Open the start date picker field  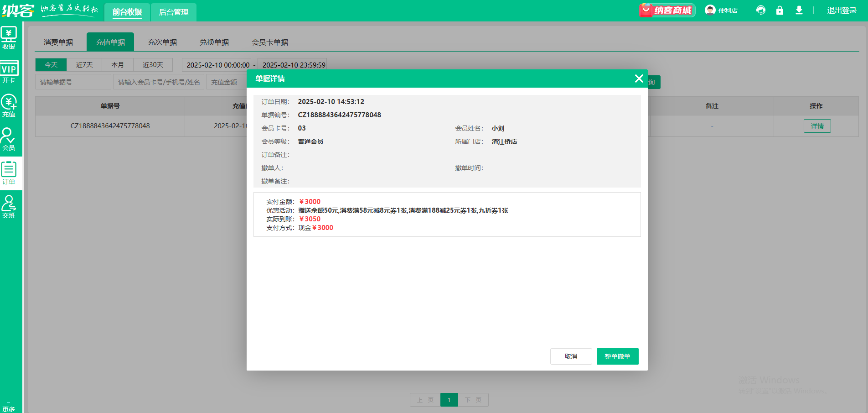217,65
